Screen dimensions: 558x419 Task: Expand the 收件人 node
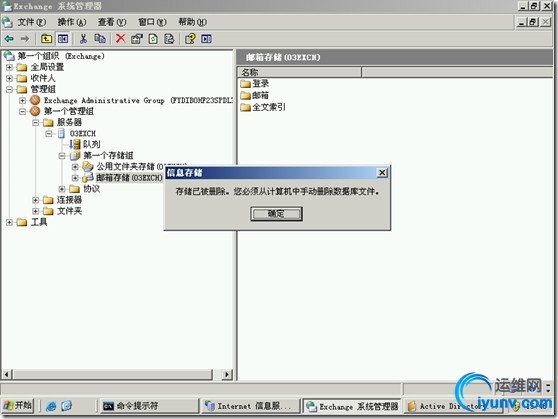tap(9, 78)
